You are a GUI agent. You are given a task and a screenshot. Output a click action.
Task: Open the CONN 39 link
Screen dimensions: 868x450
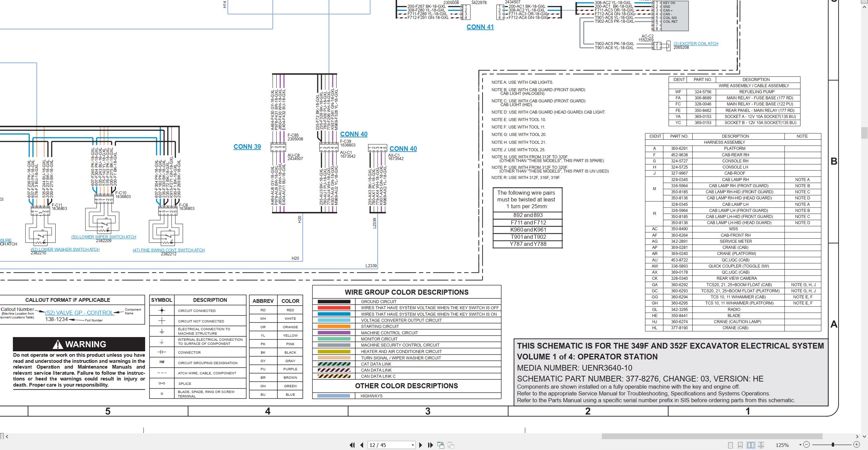click(x=247, y=147)
